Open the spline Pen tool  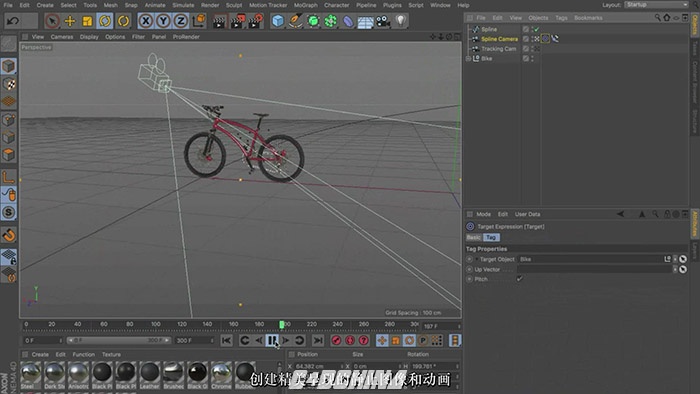[x=295, y=21]
